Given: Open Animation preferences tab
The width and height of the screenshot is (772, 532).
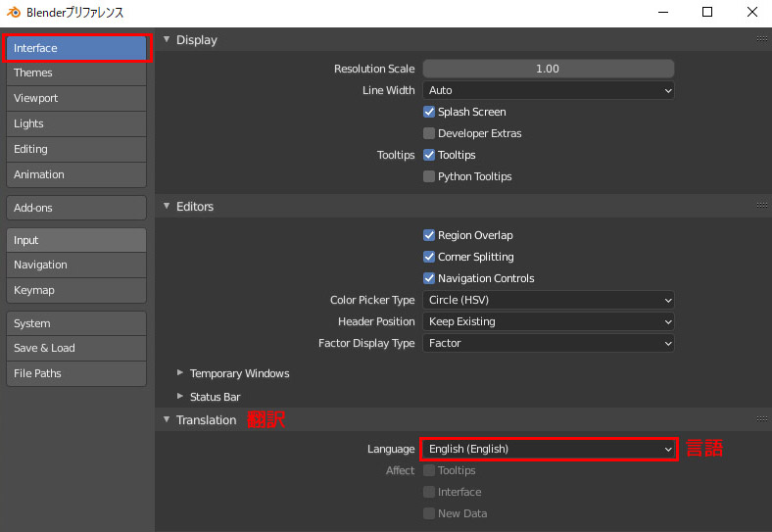Looking at the screenshot, I should [x=76, y=174].
